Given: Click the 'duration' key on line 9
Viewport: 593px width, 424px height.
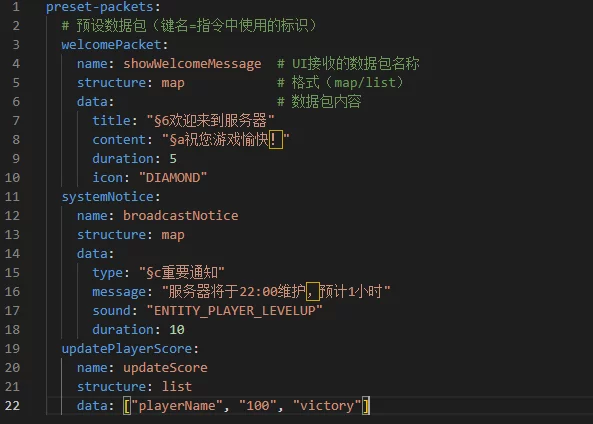Looking at the screenshot, I should click(123, 158).
